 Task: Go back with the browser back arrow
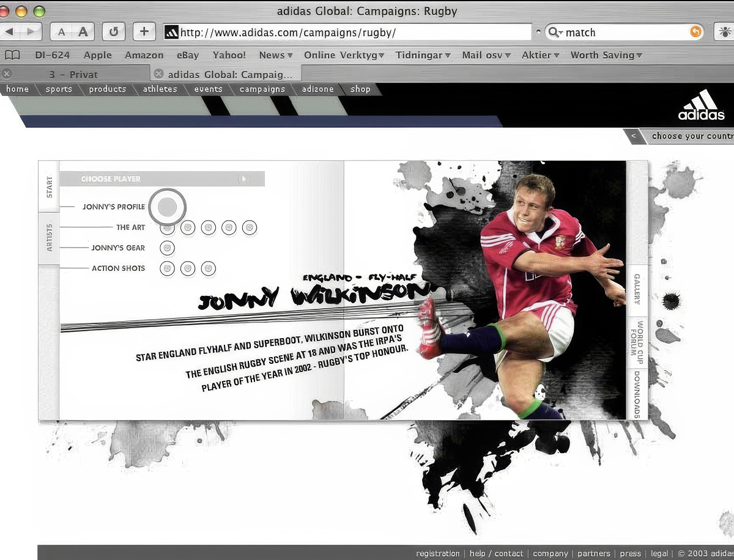(x=9, y=32)
